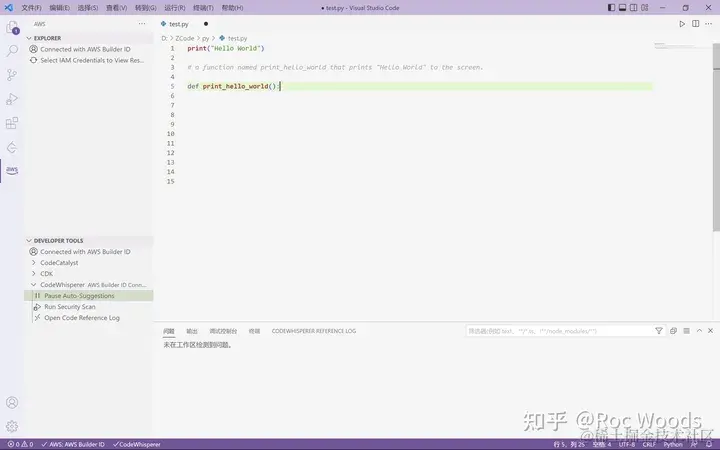Split the editor to the right
This screenshot has width=720, height=450.
[696, 24]
